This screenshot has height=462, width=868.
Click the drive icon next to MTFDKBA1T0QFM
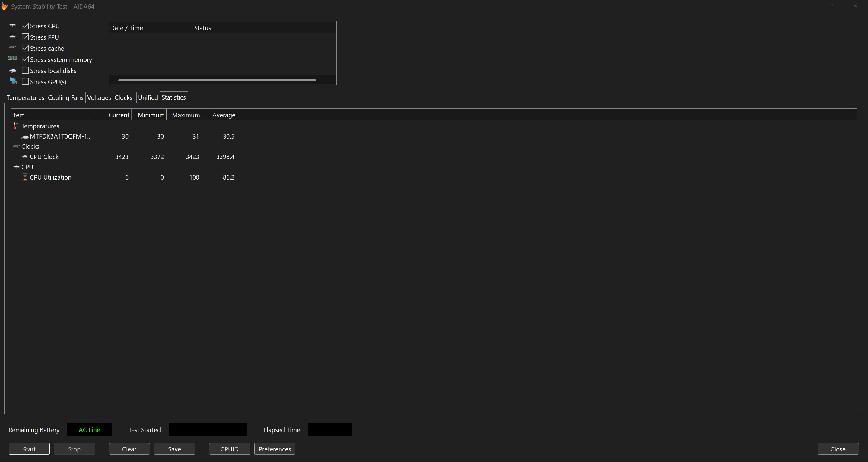(x=25, y=137)
